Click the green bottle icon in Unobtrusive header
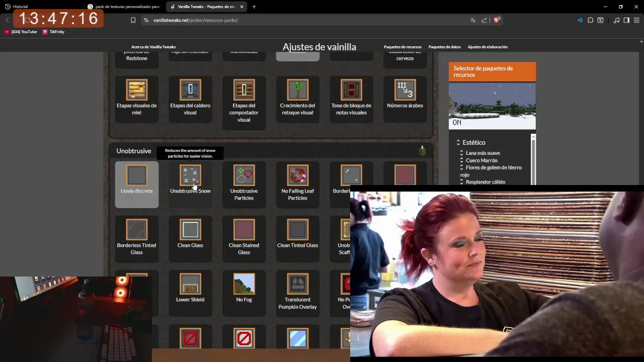644x362 pixels. [x=422, y=151]
